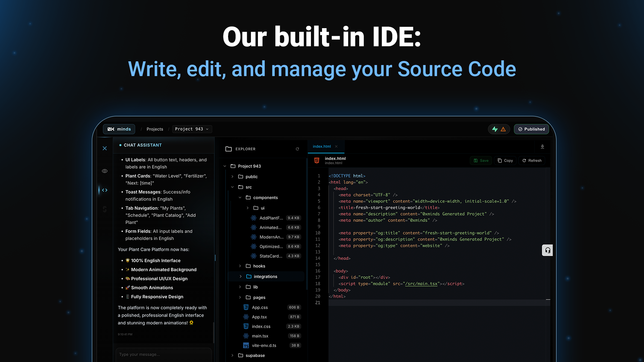Click the 0x minds logo

tap(119, 129)
